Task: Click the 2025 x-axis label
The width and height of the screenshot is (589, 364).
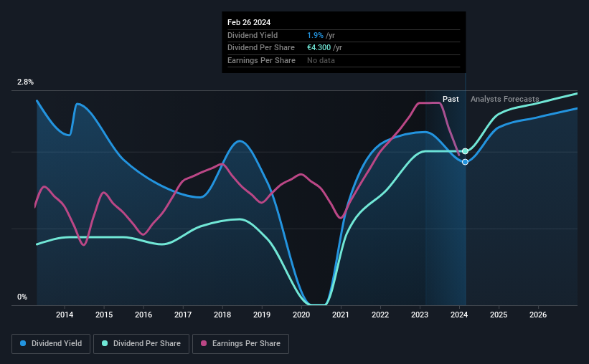Action: click(499, 315)
